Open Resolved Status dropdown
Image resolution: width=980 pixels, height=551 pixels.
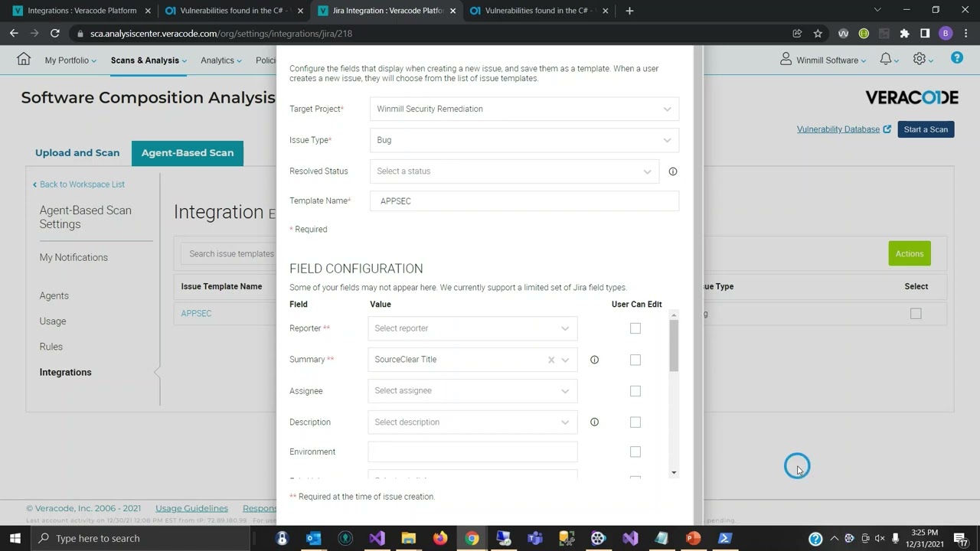[x=514, y=171]
